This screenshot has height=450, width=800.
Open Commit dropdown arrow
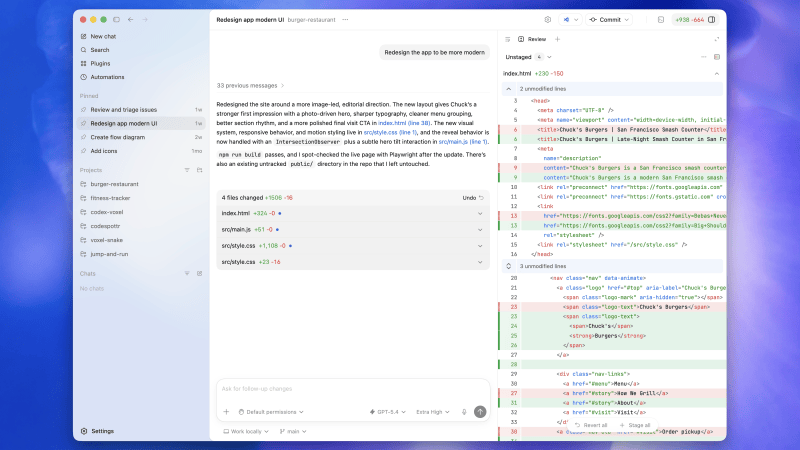627,20
